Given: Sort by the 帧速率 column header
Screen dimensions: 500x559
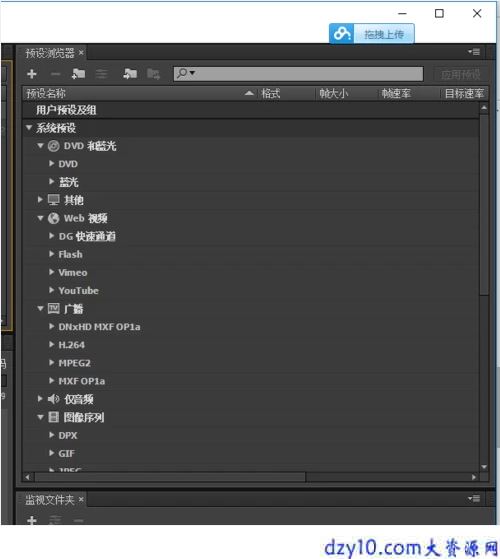Looking at the screenshot, I should 396,93.
